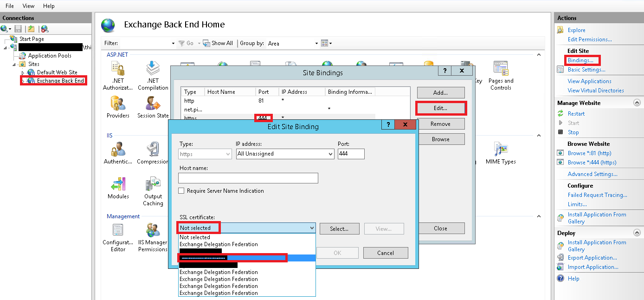644x300 pixels.
Task: Open the Type https dropdown
Action: 205,154
